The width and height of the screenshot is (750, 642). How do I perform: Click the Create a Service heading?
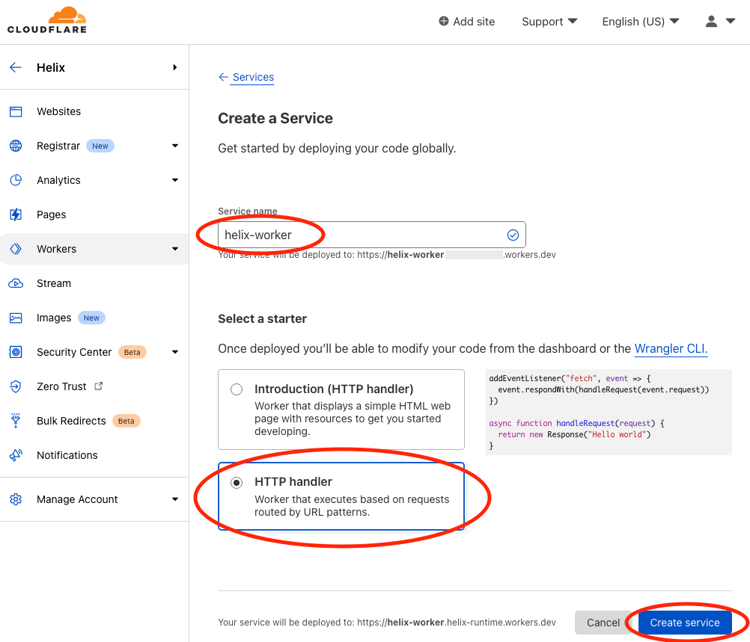coord(276,118)
